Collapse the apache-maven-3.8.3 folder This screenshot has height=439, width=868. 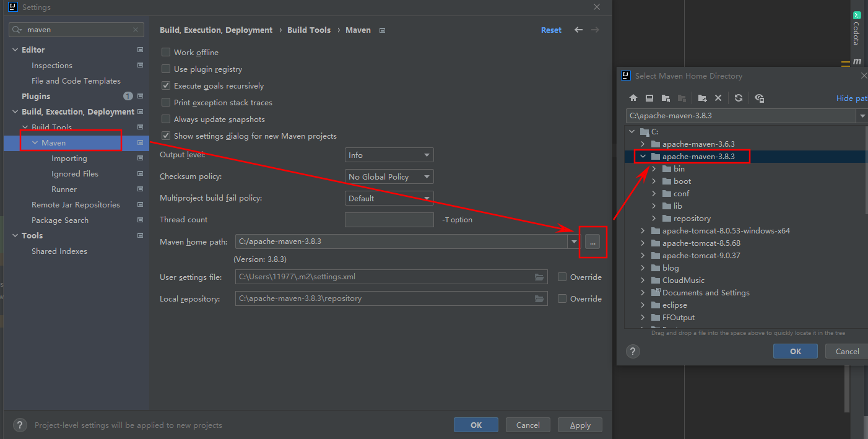tap(643, 156)
